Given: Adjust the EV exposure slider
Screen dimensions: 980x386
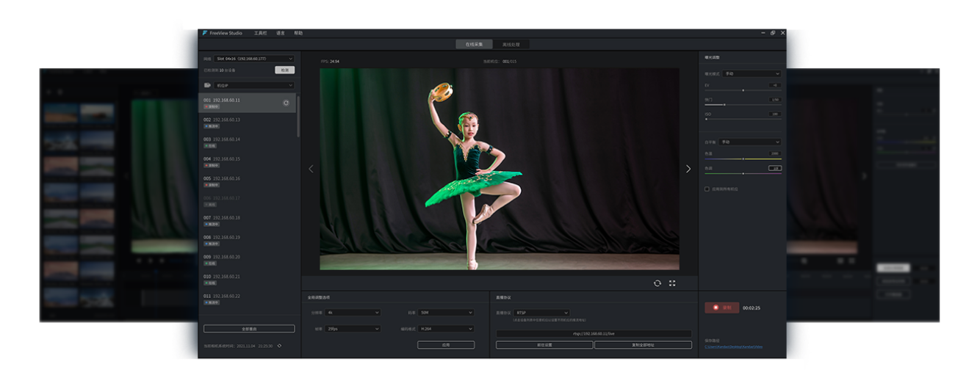Looking at the screenshot, I should click(x=743, y=90).
